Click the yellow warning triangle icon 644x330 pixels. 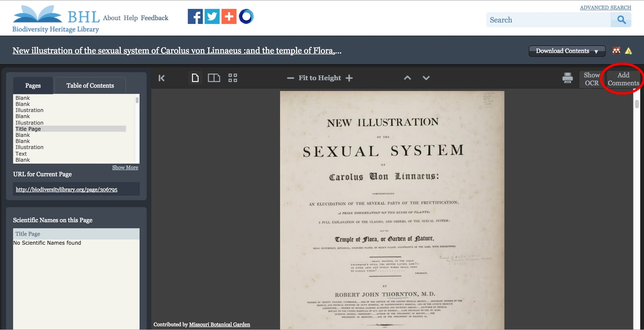pos(628,51)
